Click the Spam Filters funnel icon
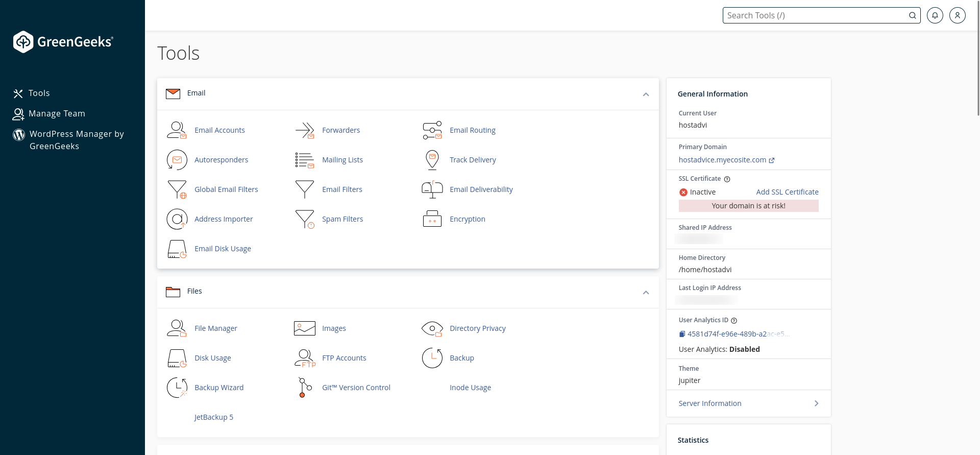 [305, 219]
